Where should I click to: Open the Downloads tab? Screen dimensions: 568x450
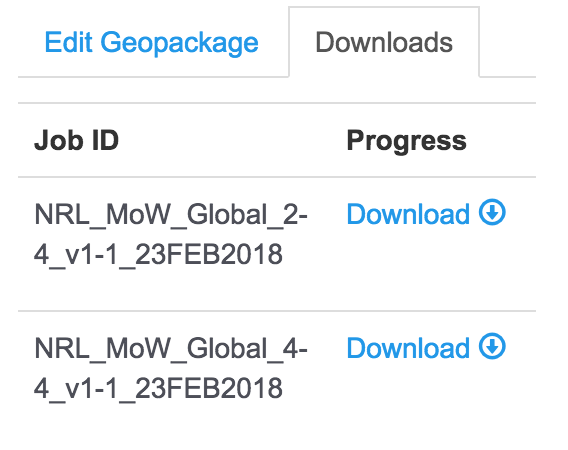[384, 42]
